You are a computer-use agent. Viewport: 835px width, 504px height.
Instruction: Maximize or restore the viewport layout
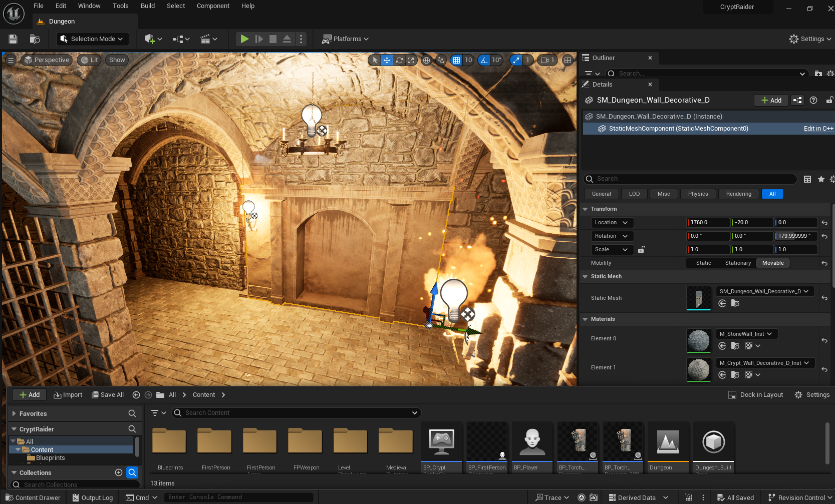pos(568,60)
